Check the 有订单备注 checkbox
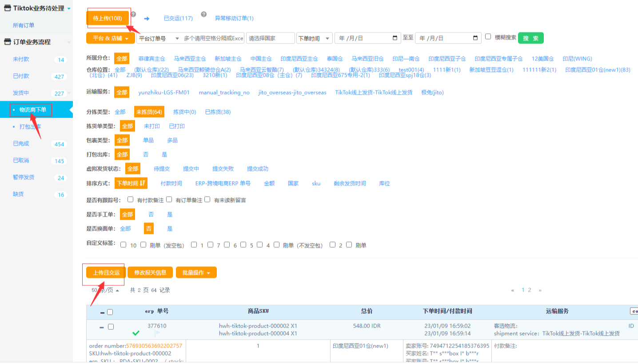Viewport: 638px width, 364px height. tap(169, 200)
